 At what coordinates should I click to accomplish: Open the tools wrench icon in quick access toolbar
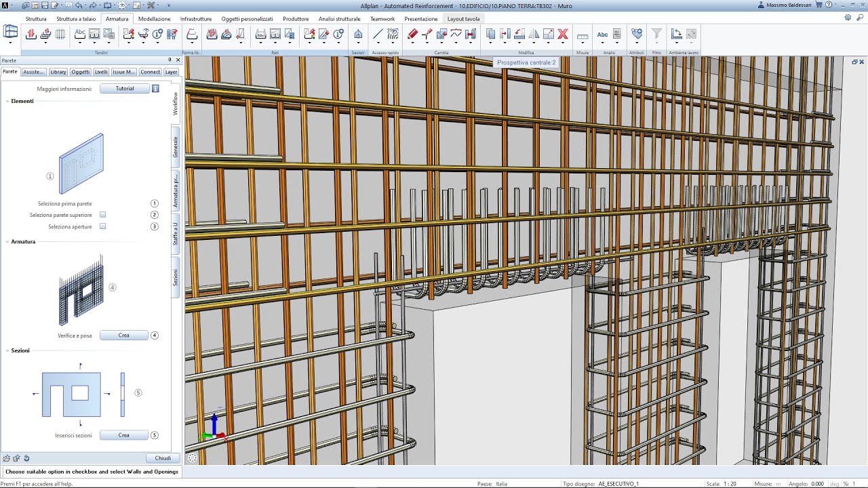(151, 5)
